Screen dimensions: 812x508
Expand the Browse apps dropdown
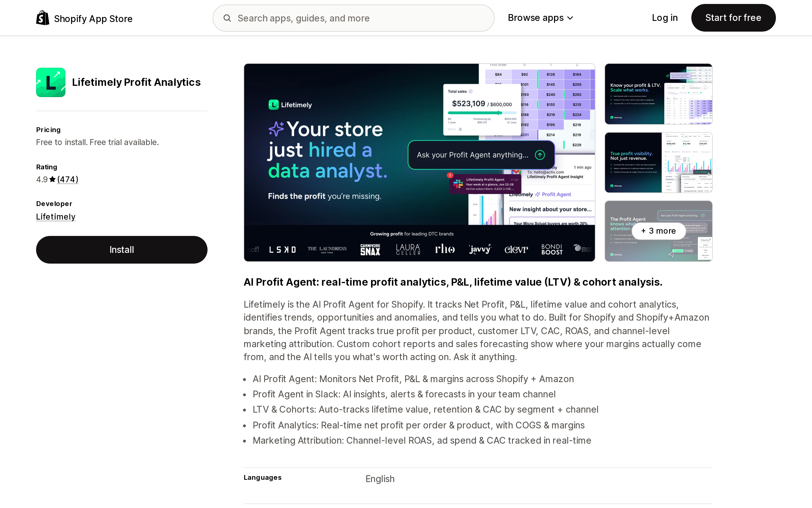coord(540,18)
